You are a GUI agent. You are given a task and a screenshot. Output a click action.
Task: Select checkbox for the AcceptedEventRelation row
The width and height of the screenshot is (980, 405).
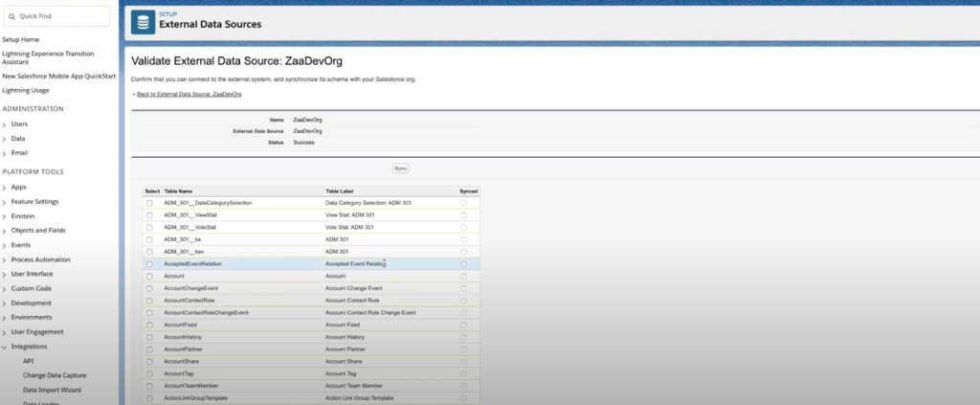(x=149, y=263)
